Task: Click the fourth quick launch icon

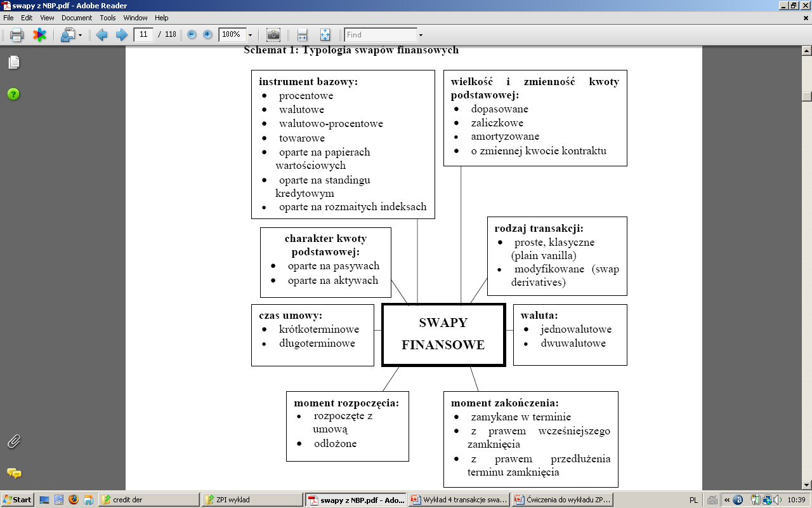Action: [x=88, y=500]
